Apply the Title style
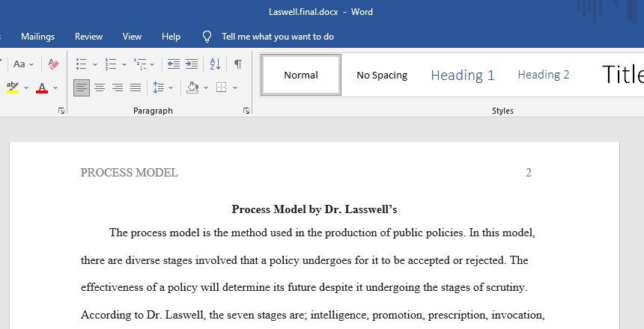644x329 pixels. pyautogui.click(x=622, y=75)
